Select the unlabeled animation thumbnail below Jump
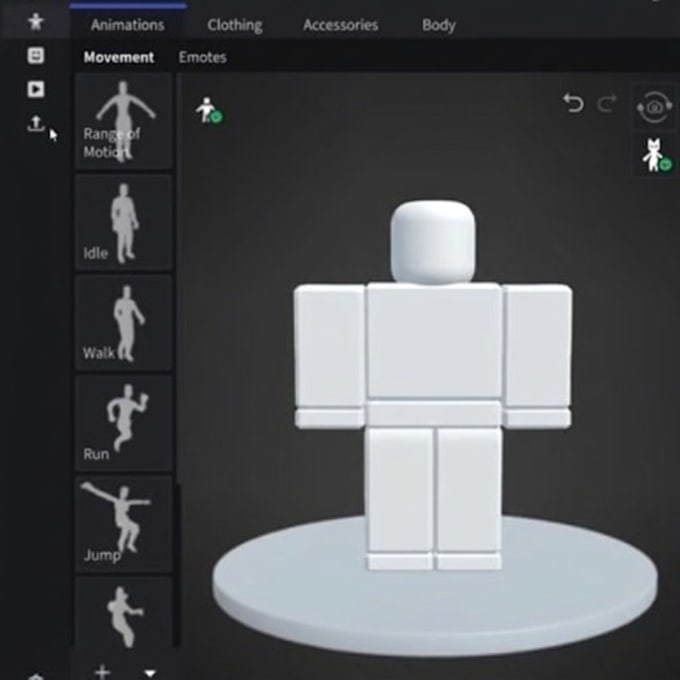Screen dimensions: 680x680 pyautogui.click(x=124, y=612)
